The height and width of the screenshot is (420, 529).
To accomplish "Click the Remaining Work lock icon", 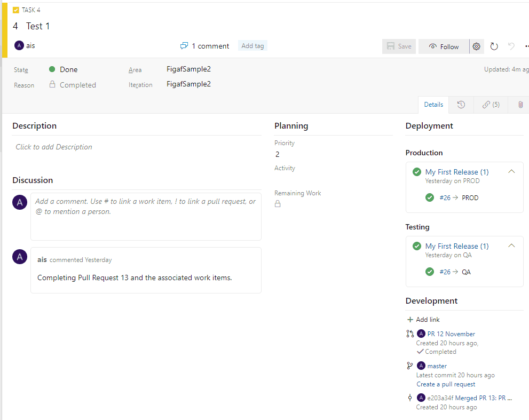I will coord(278,203).
